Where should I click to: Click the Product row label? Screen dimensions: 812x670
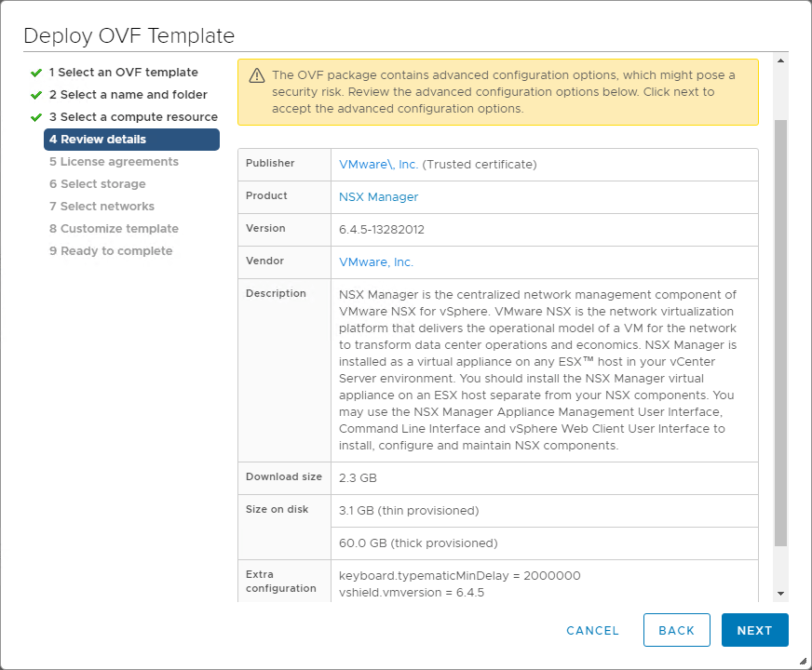(266, 195)
